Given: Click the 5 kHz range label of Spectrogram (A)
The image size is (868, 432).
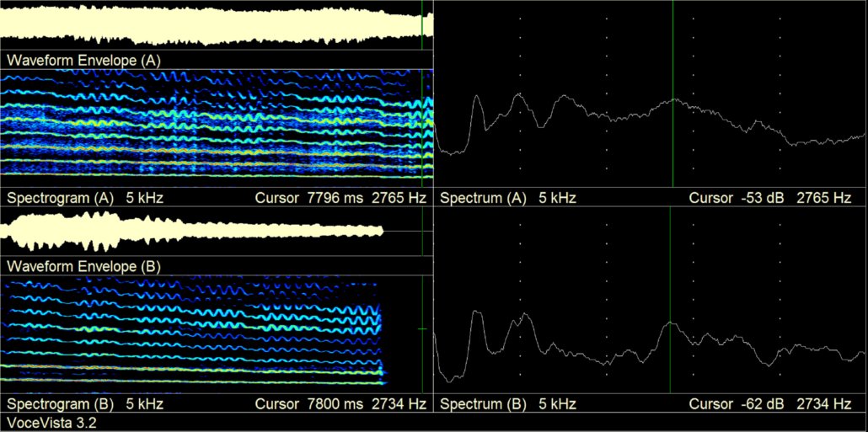Looking at the screenshot, I should 144,197.
